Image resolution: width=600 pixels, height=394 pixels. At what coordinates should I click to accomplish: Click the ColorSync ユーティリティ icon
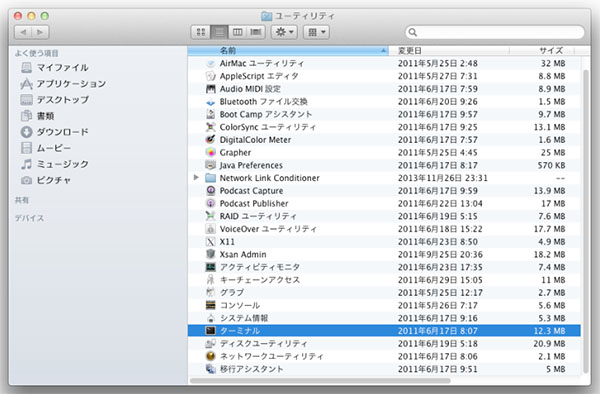click(x=210, y=127)
